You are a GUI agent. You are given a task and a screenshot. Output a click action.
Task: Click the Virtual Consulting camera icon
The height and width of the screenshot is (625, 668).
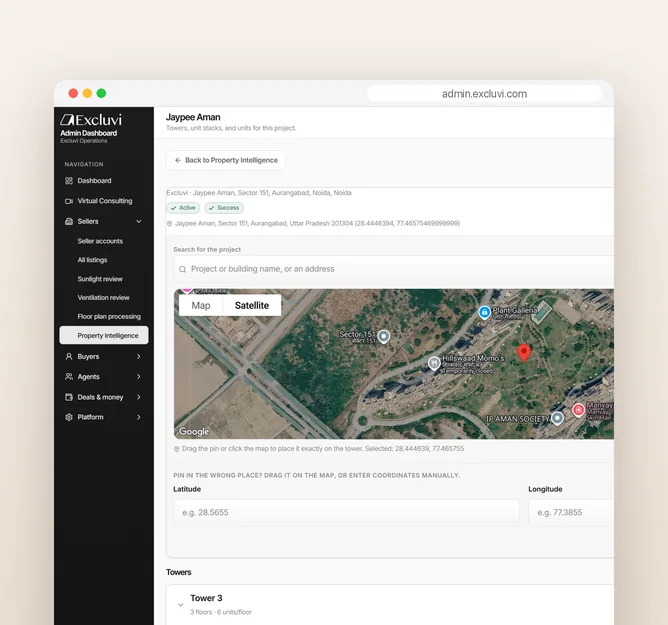69,201
